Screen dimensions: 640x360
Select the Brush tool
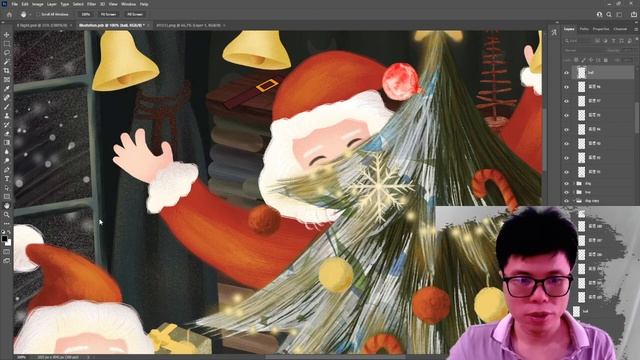pos(7,107)
